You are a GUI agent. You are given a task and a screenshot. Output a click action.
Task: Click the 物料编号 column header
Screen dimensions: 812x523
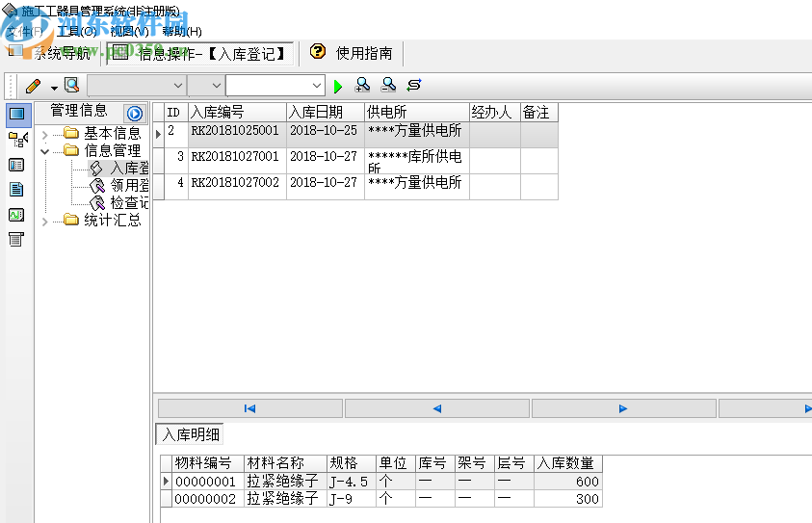point(208,463)
